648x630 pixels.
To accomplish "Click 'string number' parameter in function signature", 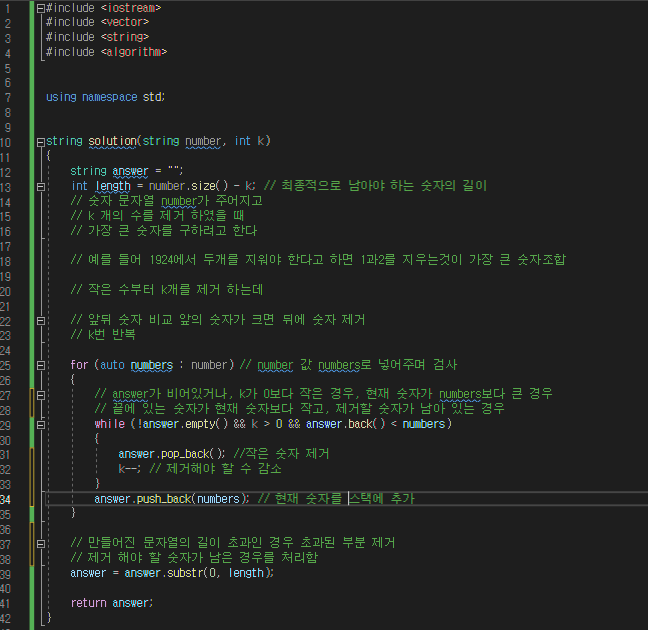I will click(182, 141).
